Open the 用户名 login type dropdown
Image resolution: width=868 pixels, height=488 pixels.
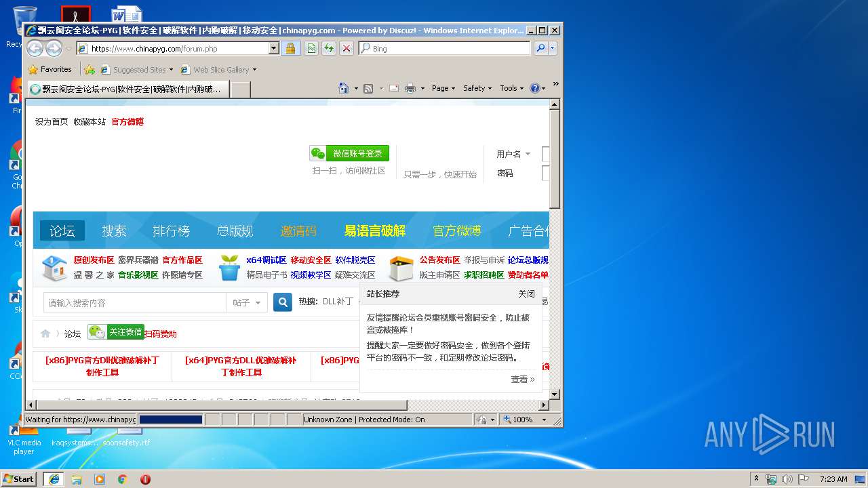(x=513, y=155)
